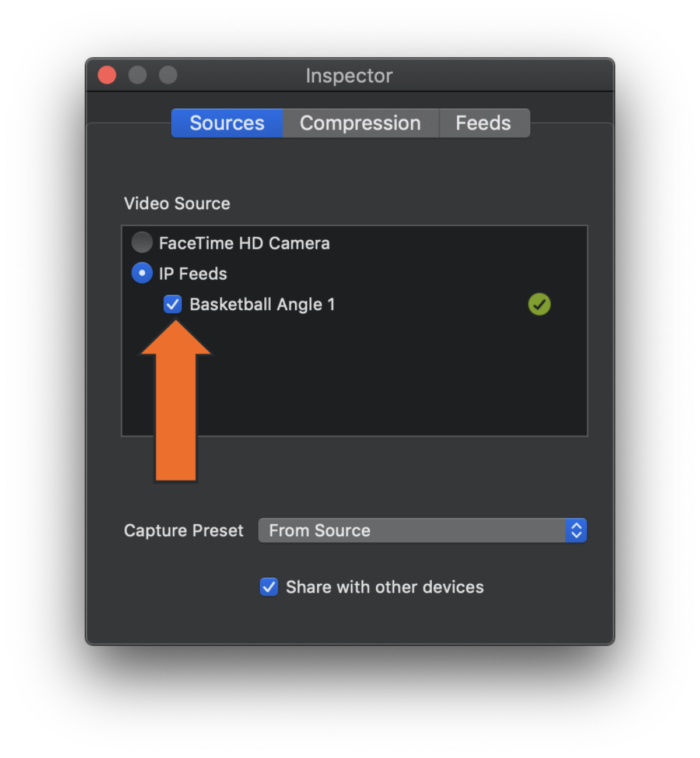
Task: Enable the Basketball Angle 1 feed
Action: point(173,304)
